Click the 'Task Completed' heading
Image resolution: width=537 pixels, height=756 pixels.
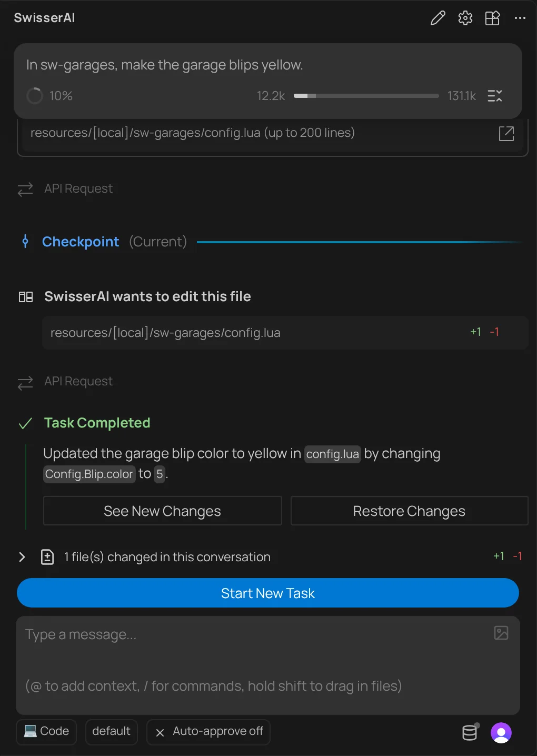tap(97, 423)
